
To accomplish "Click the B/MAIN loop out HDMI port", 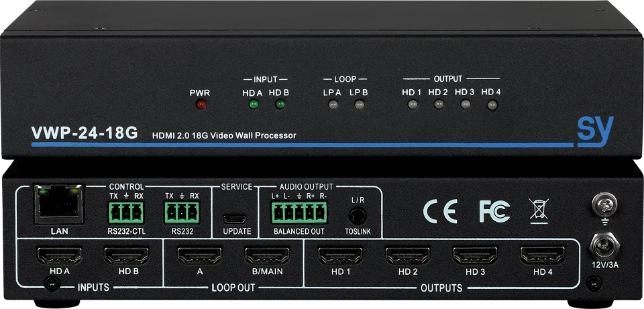I will pyautogui.click(x=267, y=255).
